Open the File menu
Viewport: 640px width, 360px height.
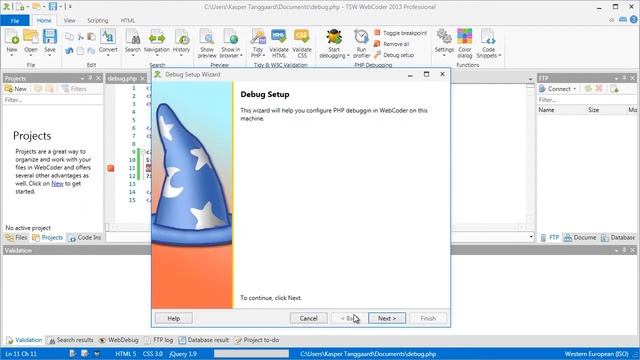pos(15,20)
